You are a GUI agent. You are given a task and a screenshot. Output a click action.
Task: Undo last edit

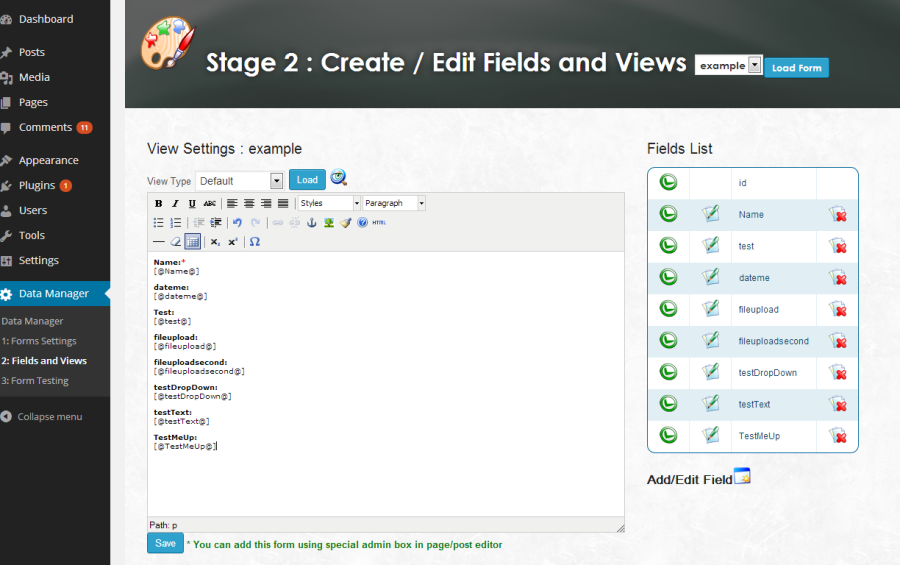pos(238,223)
